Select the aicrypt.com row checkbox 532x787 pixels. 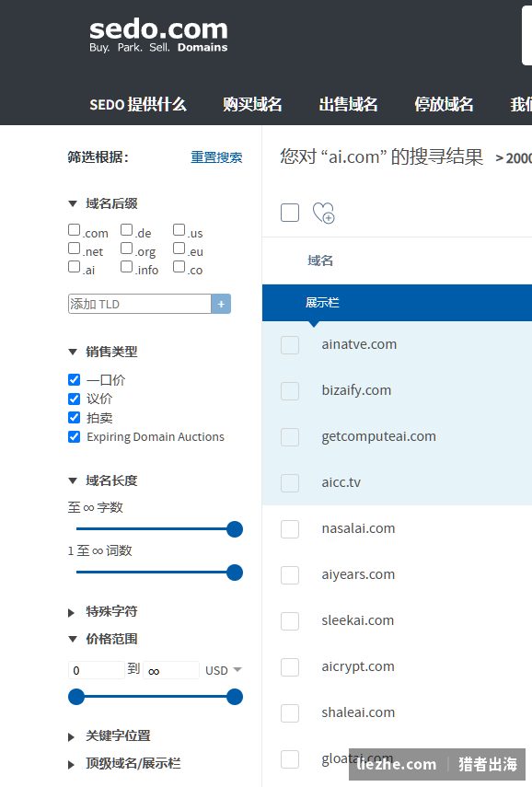pyautogui.click(x=290, y=667)
